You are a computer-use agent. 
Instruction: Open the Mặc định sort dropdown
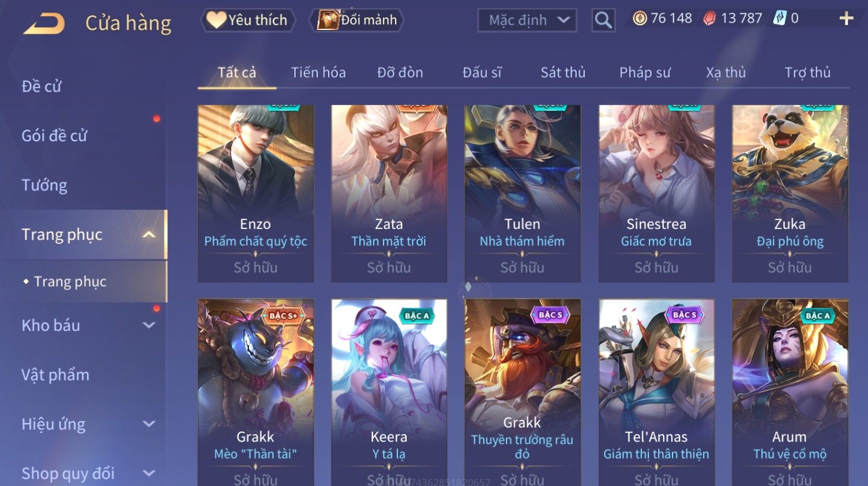(x=527, y=21)
